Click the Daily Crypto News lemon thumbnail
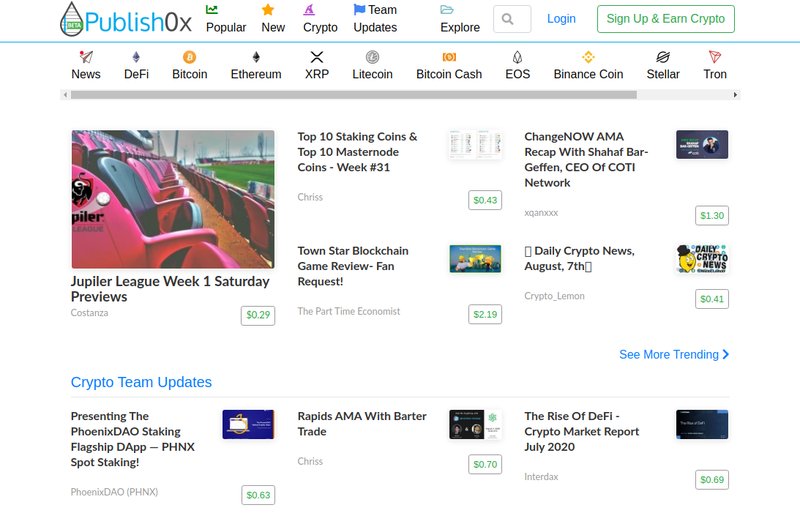Screen dimensions: 800x524 (x=702, y=259)
